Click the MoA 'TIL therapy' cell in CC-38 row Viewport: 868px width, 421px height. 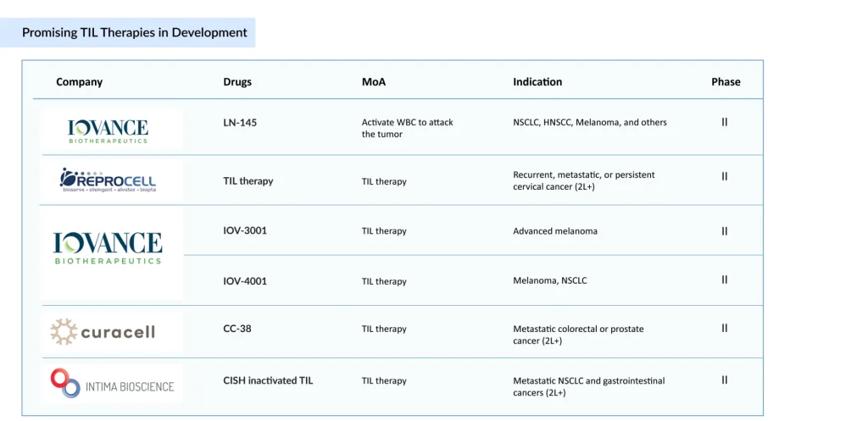(384, 330)
